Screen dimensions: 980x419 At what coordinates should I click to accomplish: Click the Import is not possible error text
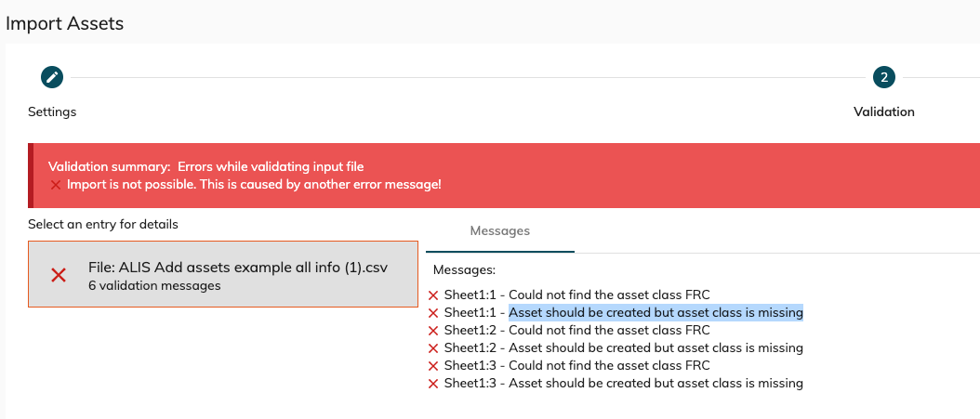254,185
